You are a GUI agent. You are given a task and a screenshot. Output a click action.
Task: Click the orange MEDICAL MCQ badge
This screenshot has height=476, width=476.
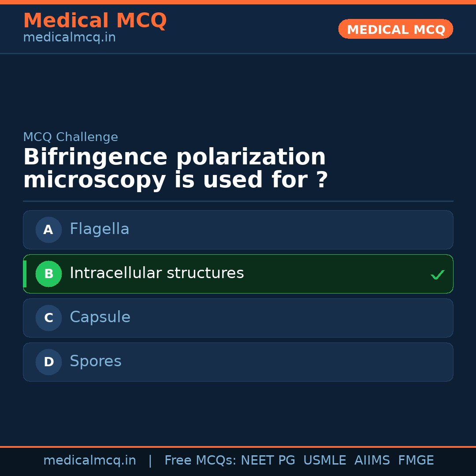[x=395, y=29]
